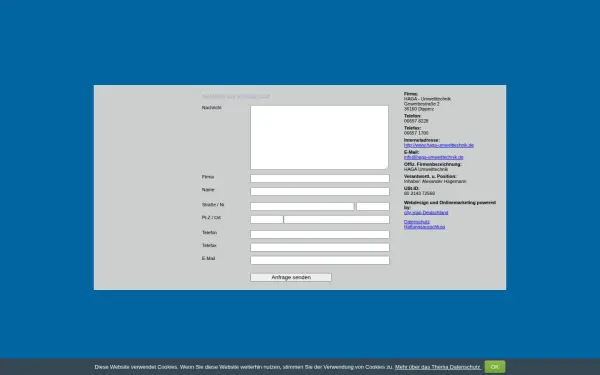Screen dimensions: 600x375
Task: Select the Telefon input field
Action: click(320, 235)
